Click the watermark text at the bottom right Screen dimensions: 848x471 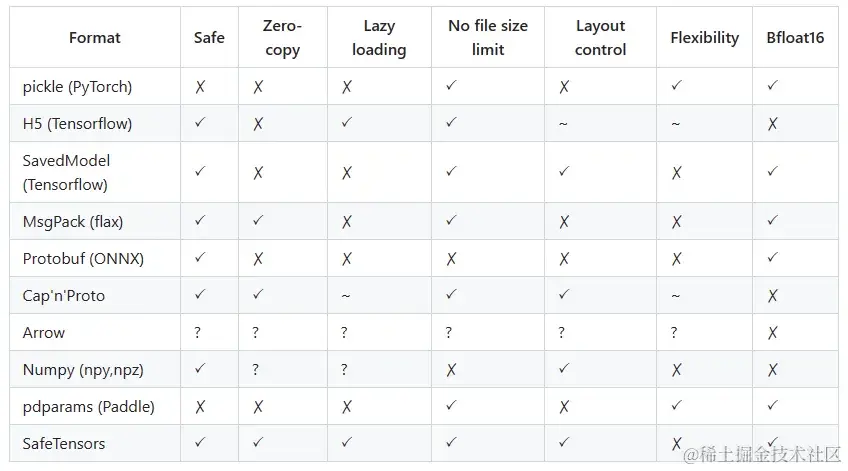tap(762, 455)
